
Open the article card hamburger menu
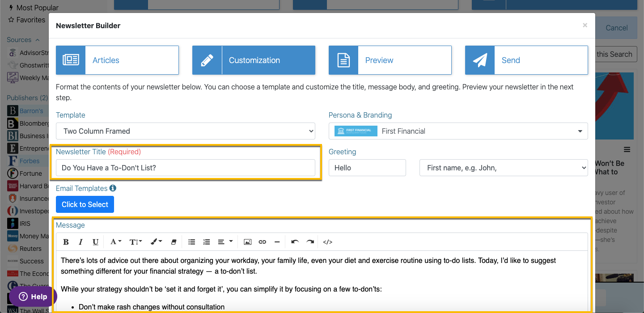tap(627, 149)
